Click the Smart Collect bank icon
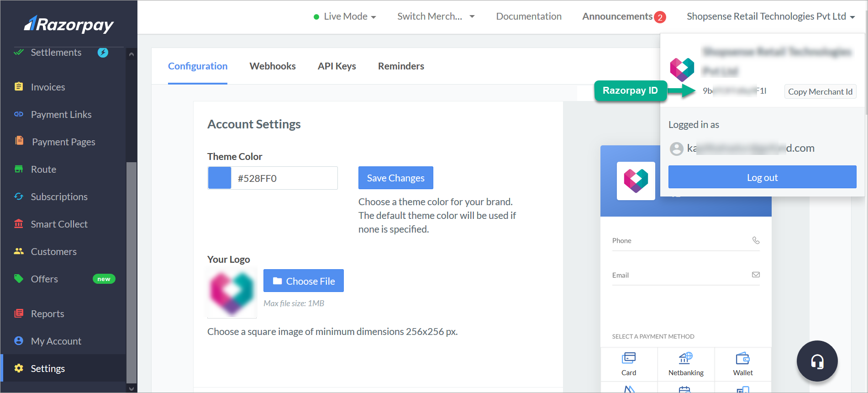Screen dimensions: 868x393 [19, 223]
